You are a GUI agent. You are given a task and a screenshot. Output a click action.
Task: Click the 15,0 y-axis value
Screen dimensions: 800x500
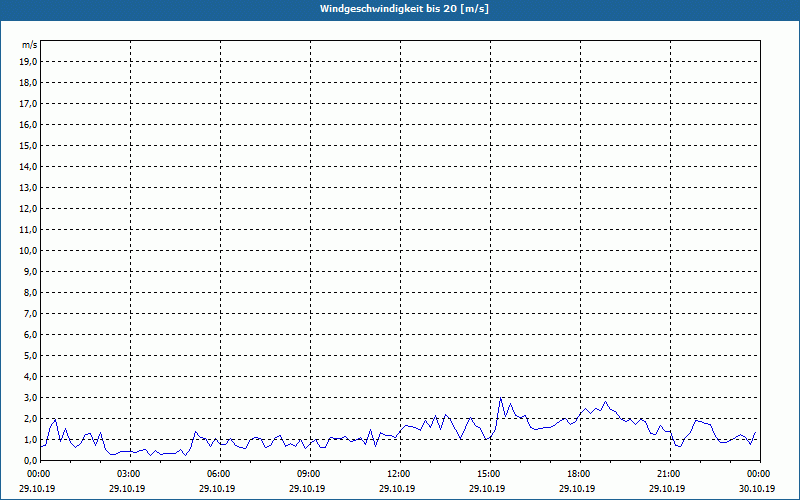click(28, 145)
